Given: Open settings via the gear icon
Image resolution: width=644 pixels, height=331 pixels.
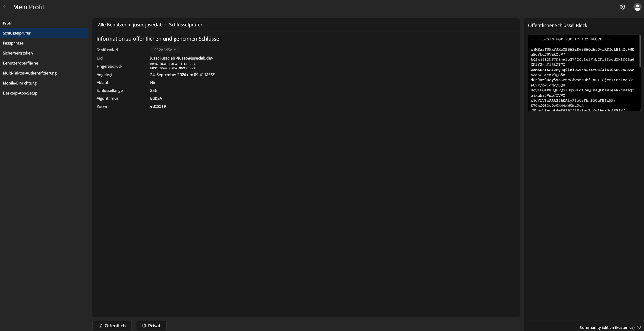Looking at the screenshot, I should [622, 7].
